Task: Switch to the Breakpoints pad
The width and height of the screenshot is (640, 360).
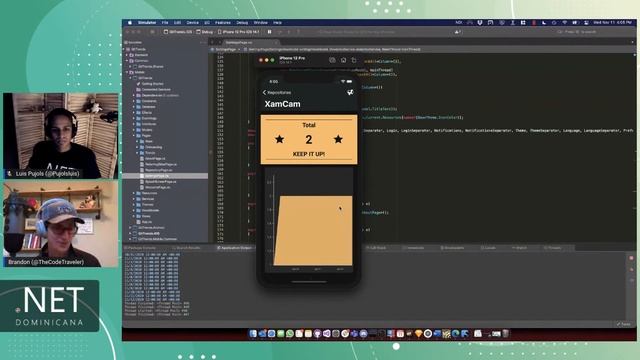Action: point(453,248)
